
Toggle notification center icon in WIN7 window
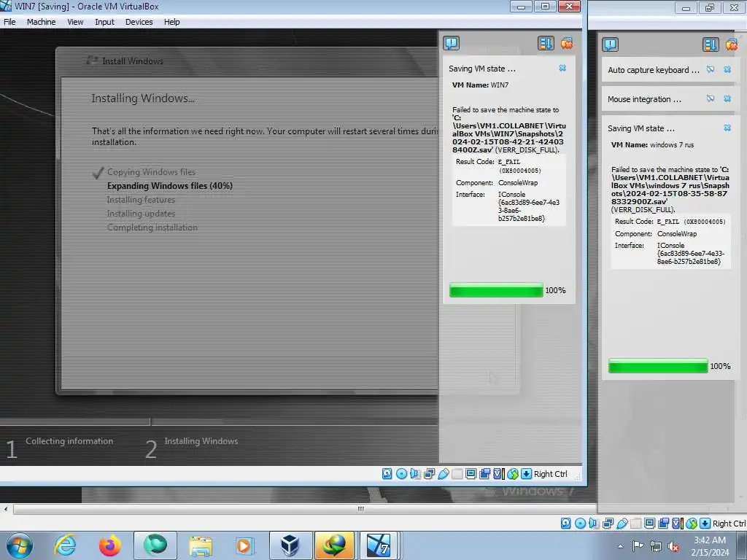point(451,43)
